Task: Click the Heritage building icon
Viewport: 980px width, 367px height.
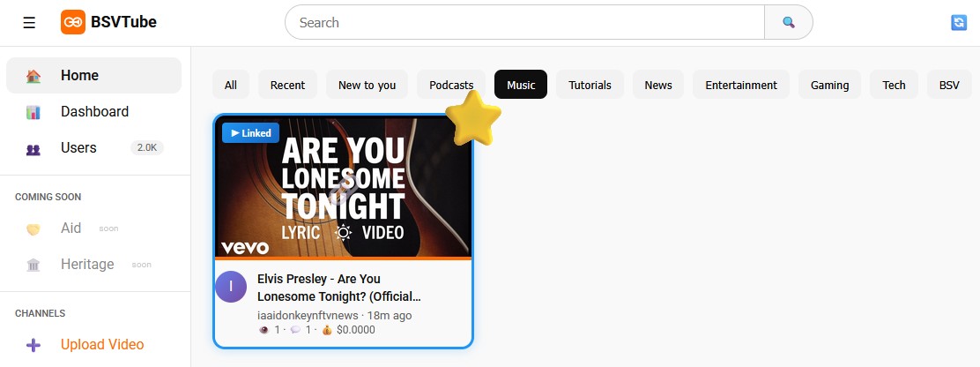Action: pos(33,265)
